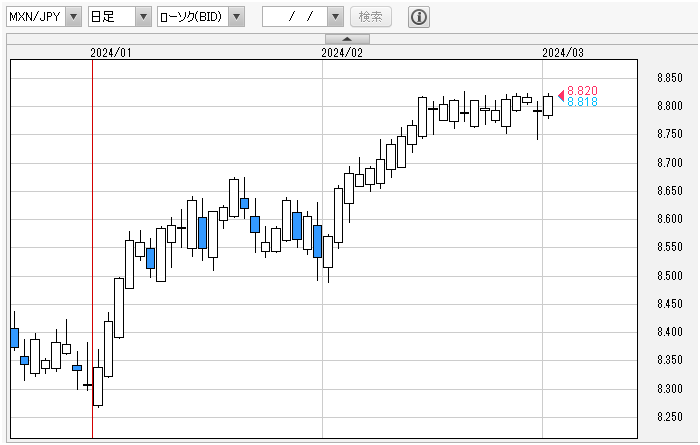Click the 8.250 price axis label

(670, 416)
